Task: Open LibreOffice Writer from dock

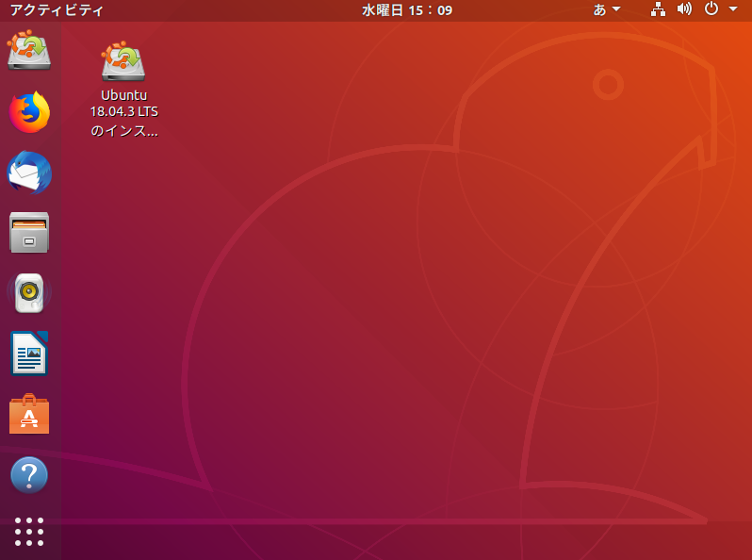Action: [29, 354]
